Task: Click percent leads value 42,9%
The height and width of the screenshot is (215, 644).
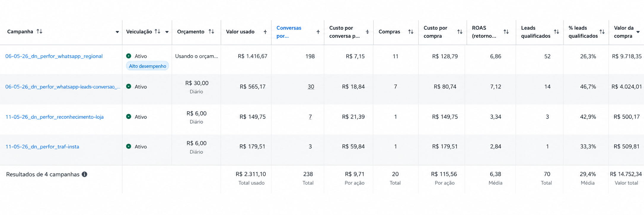Action: [x=588, y=117]
